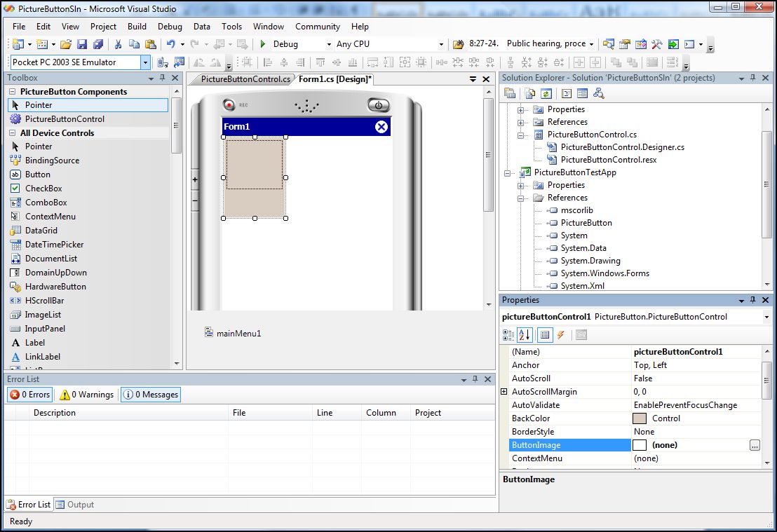Open the Tools menu
Screen dimensions: 777x532
pyautogui.click(x=232, y=27)
